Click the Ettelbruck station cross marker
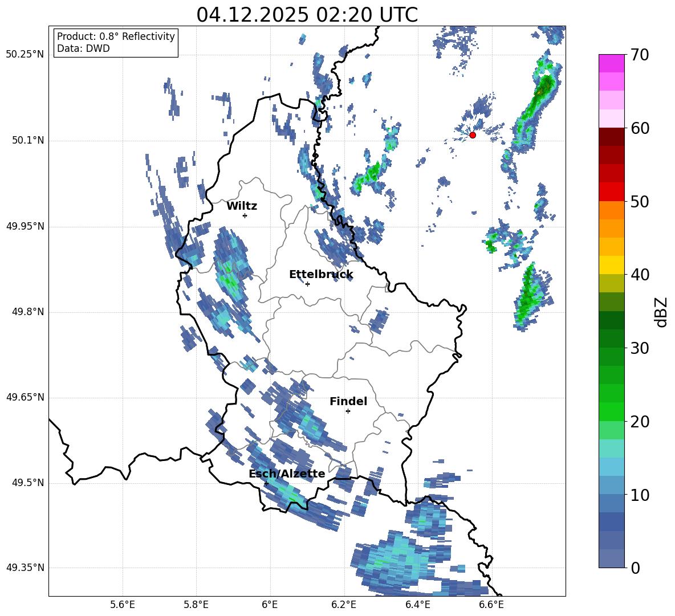The image size is (675, 616). 307,284
